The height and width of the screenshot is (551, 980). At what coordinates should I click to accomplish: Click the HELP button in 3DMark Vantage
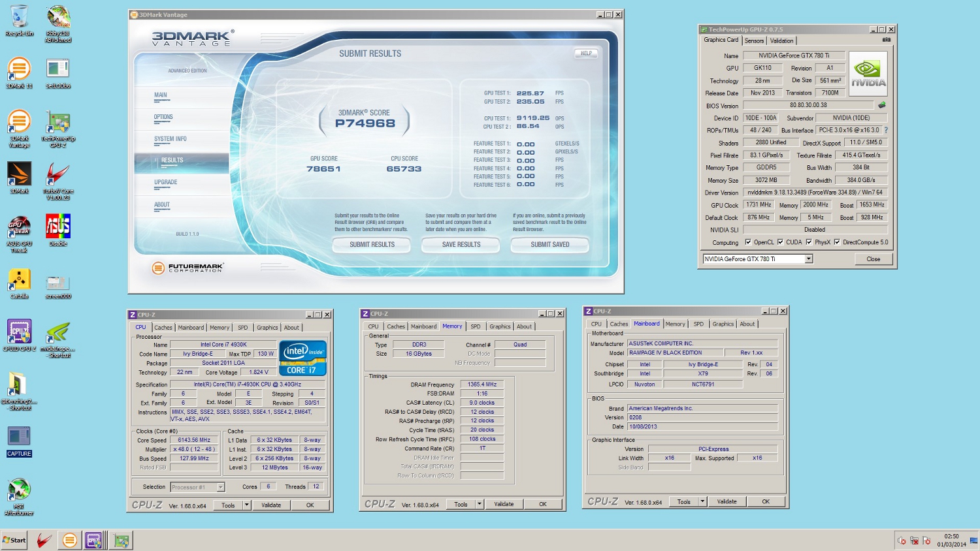[x=587, y=54]
